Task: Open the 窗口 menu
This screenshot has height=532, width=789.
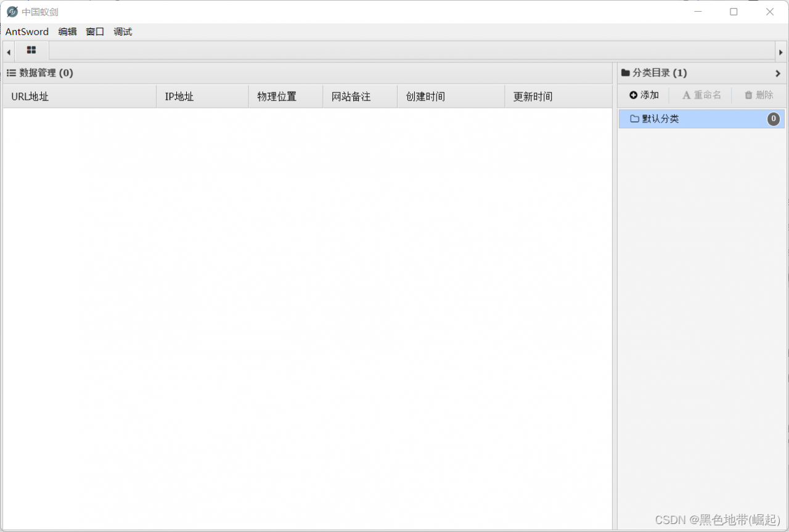Action: 95,31
